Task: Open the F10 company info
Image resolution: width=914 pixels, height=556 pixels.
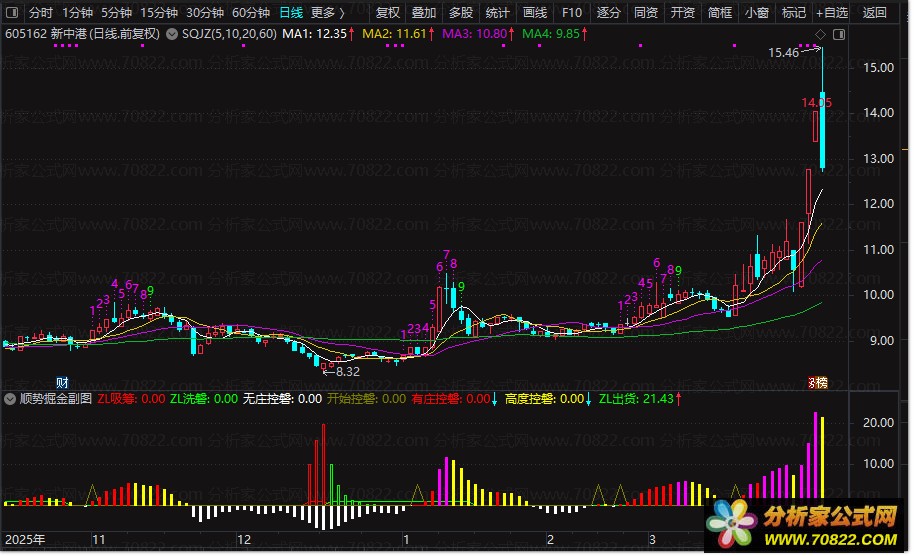Action: 571,12
